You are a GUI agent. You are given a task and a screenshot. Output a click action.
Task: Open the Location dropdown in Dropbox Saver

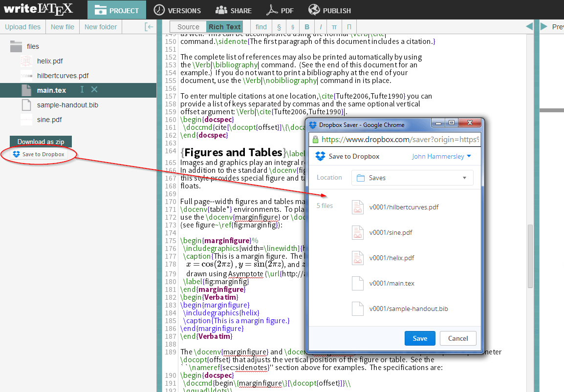click(x=412, y=178)
